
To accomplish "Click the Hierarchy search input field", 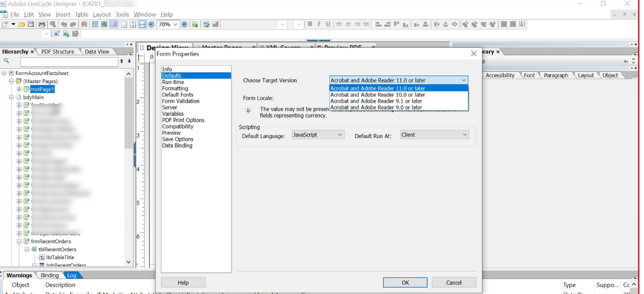I will click(x=69, y=62).
